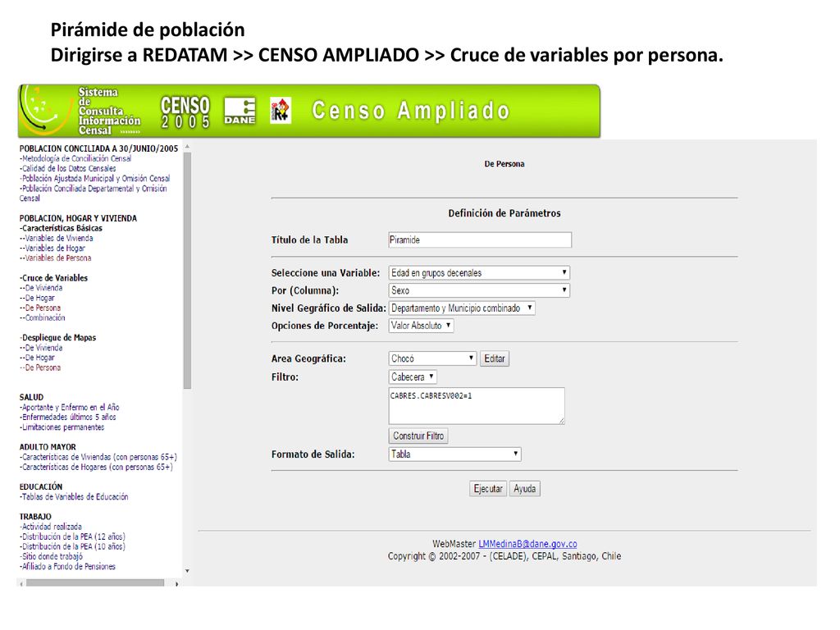The image size is (840, 630).
Task: Open the Seleccione una Variable dropdown
Action: click(x=479, y=272)
